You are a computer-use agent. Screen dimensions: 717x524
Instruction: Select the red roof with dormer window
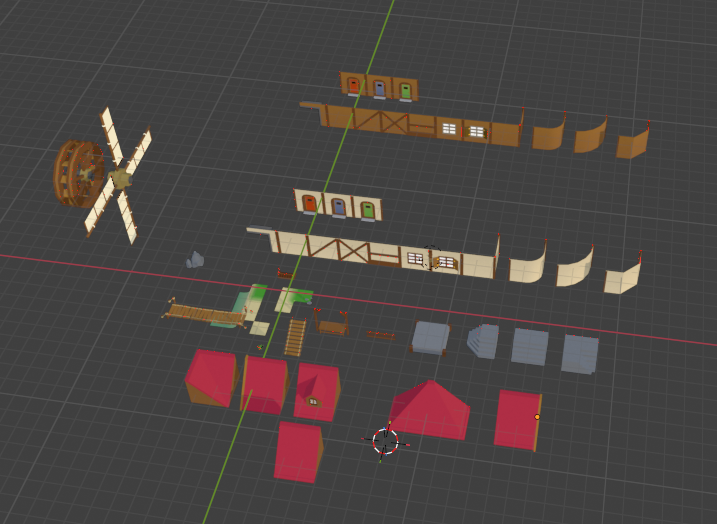[x=317, y=390]
